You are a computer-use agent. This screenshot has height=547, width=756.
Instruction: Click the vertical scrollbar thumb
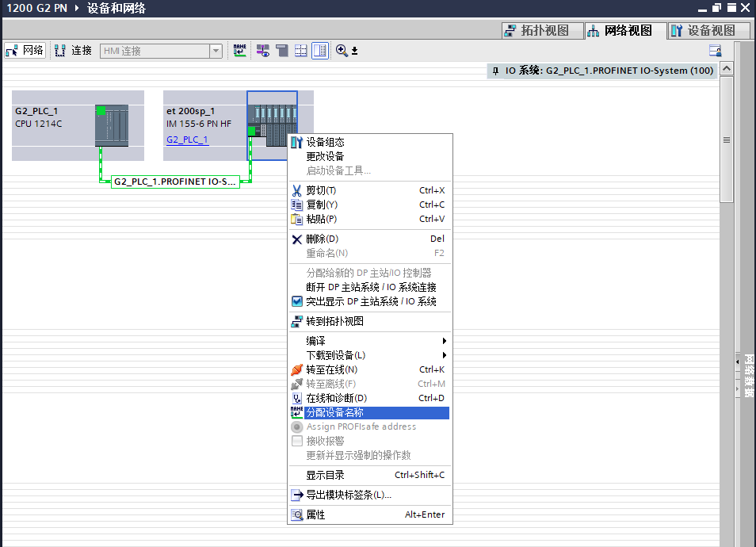[x=726, y=140]
